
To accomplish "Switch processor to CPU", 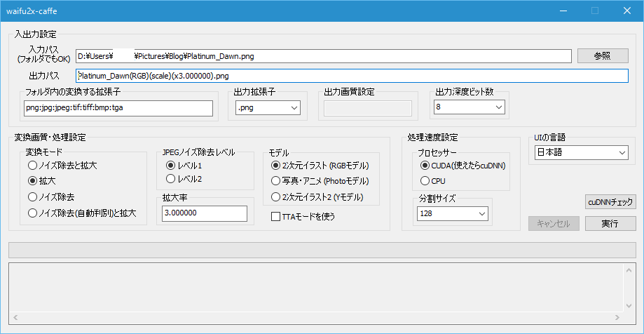I will point(425,180).
